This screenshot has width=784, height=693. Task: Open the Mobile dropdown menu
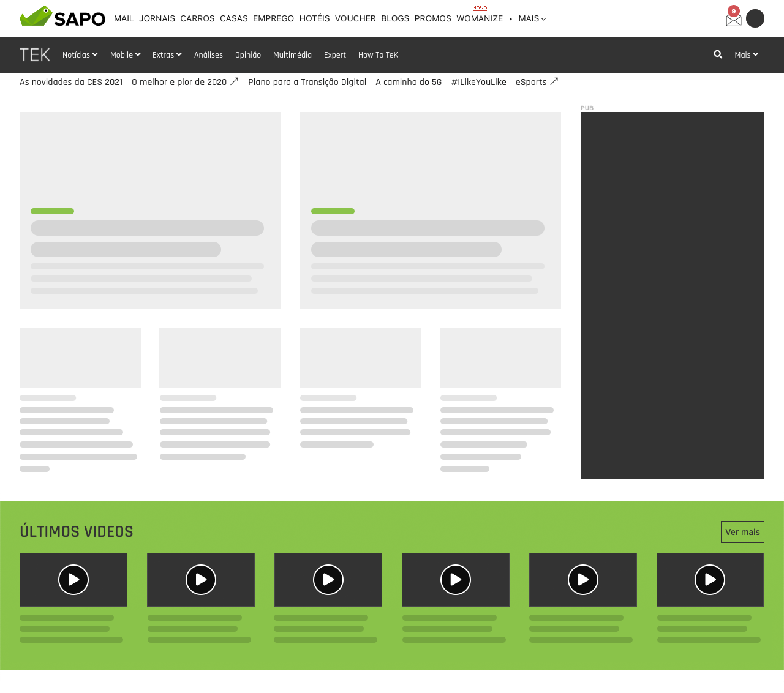click(125, 54)
